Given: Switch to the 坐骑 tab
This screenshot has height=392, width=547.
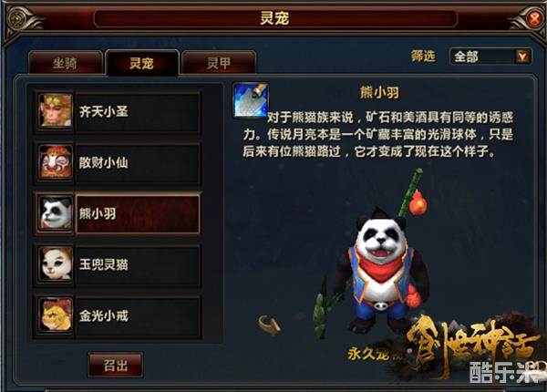Looking at the screenshot, I should 66,63.
